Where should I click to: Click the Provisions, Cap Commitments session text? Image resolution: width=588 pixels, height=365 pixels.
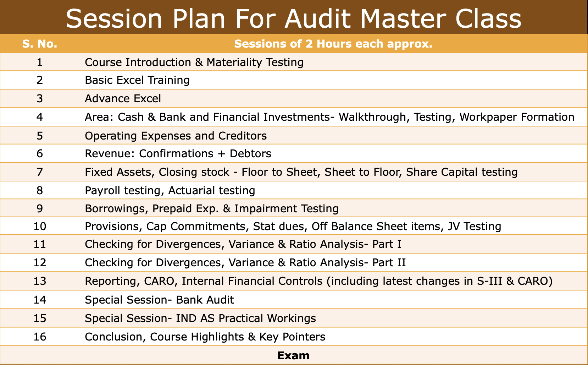click(x=293, y=226)
